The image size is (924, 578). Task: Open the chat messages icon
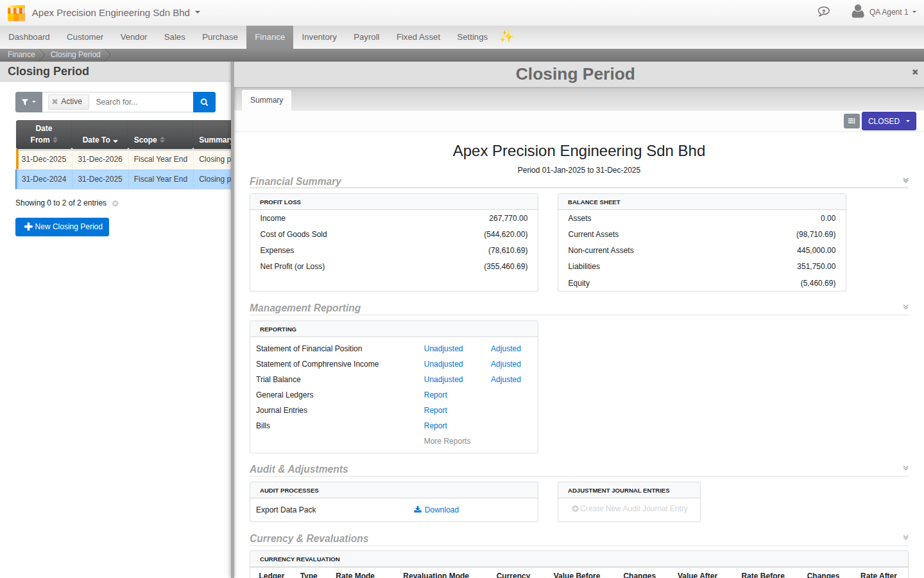824,12
